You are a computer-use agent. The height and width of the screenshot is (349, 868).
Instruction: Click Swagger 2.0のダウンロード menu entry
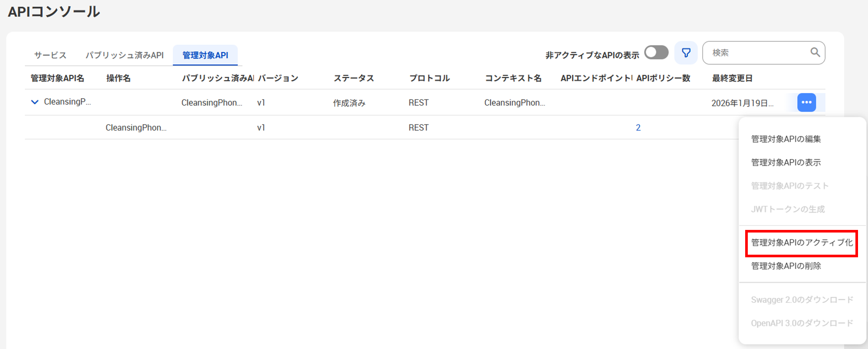pos(802,300)
